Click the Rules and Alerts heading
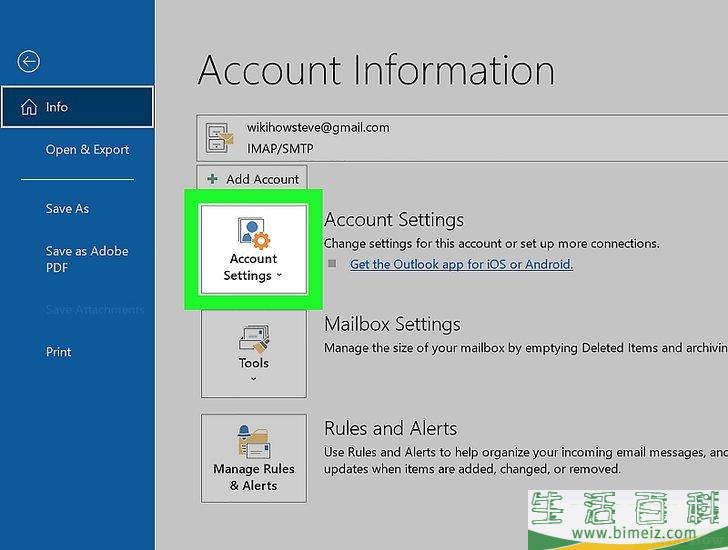 click(390, 428)
